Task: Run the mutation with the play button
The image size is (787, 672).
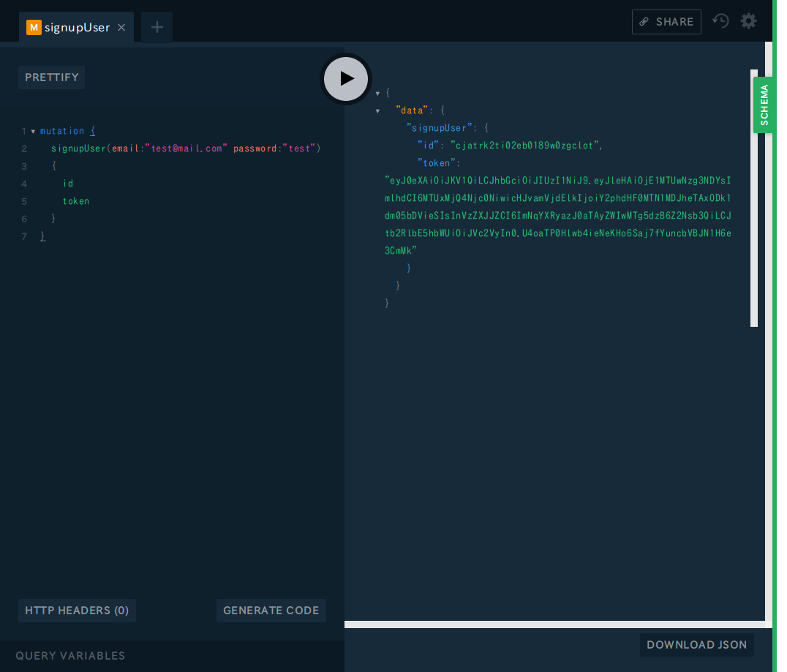Action: pos(346,78)
